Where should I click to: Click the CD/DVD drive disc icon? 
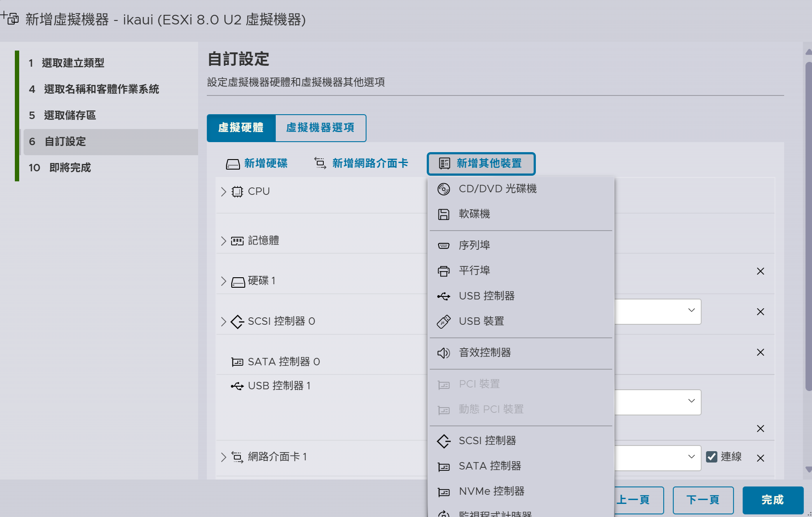click(x=443, y=189)
